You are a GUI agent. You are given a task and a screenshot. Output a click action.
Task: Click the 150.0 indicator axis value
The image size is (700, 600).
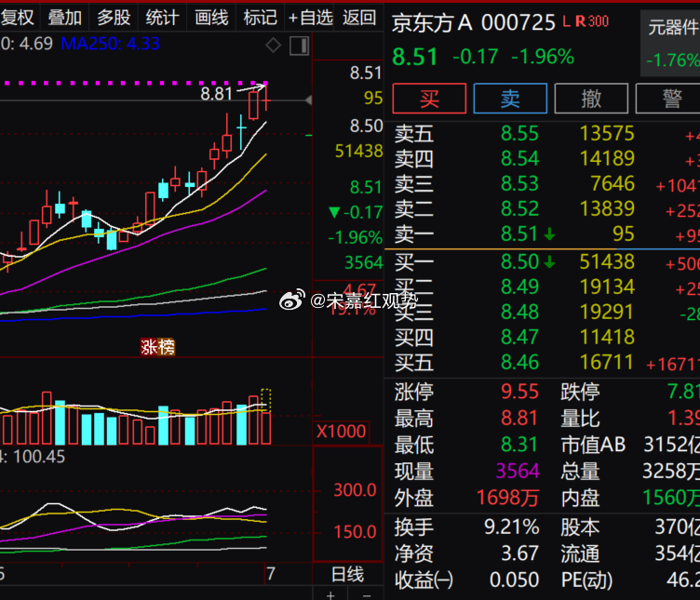[355, 531]
